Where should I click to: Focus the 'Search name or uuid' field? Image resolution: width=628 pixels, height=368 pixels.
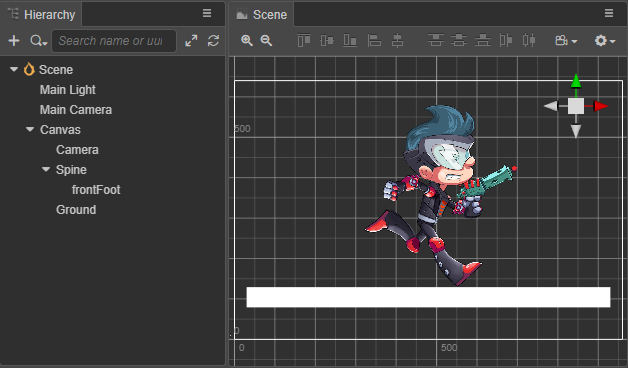click(114, 41)
